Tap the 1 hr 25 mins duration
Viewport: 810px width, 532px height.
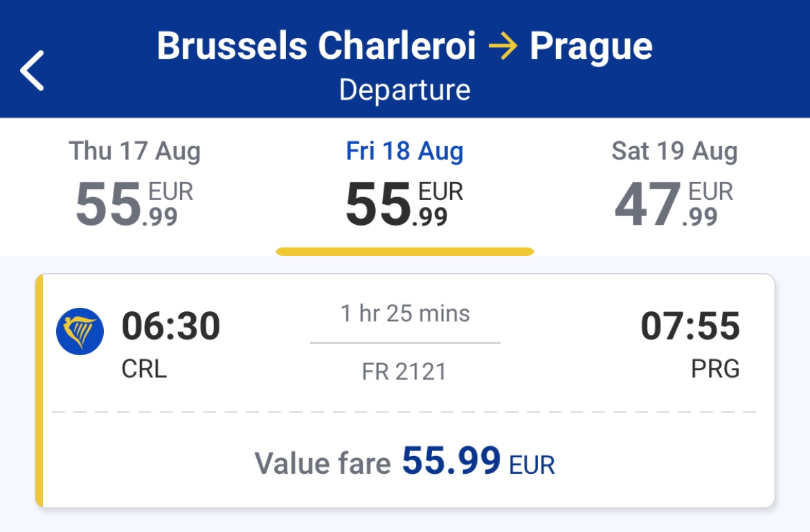click(405, 313)
